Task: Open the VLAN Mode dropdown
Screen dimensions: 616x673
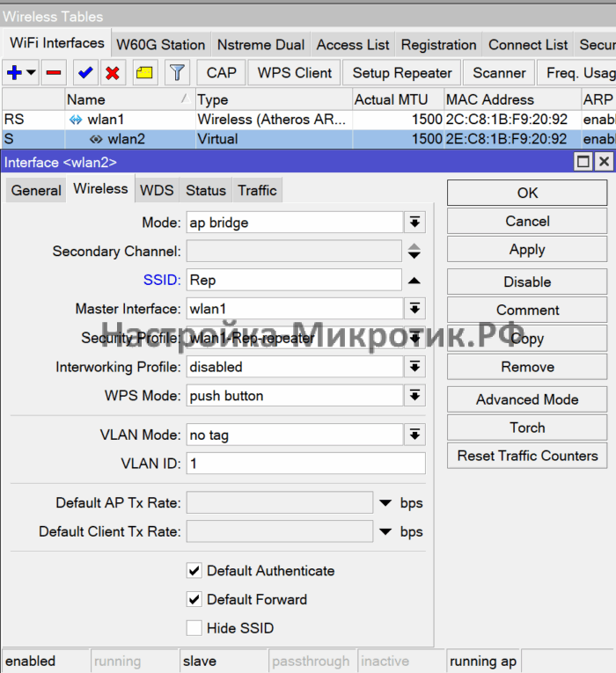Action: [414, 435]
